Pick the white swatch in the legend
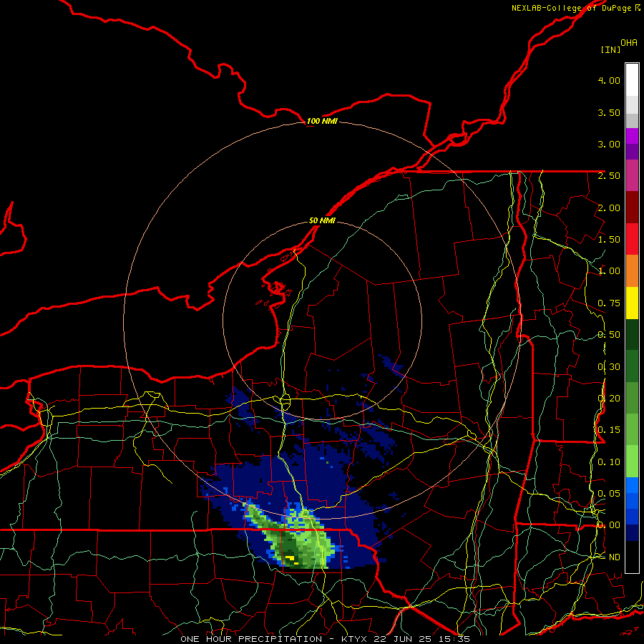Screen dimensions: 644x644 coord(632,80)
